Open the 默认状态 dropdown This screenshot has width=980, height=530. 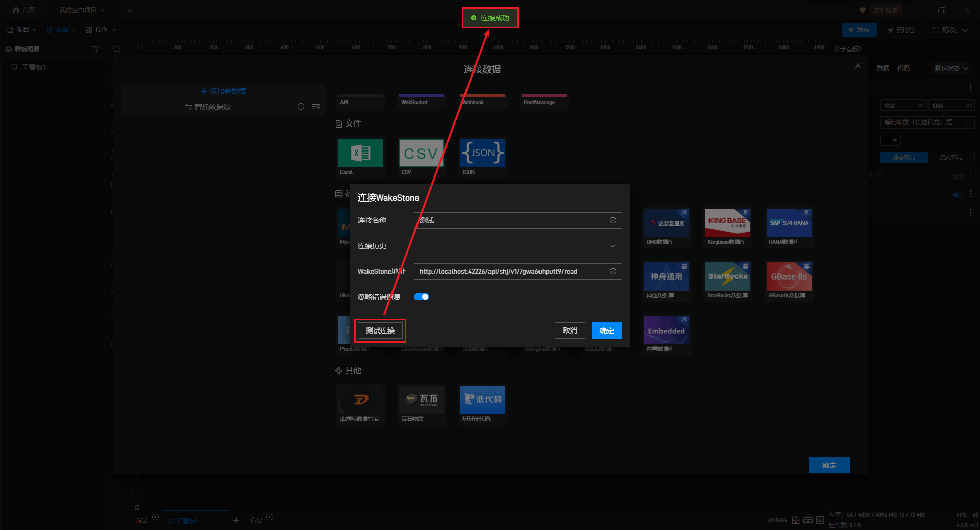(951, 68)
